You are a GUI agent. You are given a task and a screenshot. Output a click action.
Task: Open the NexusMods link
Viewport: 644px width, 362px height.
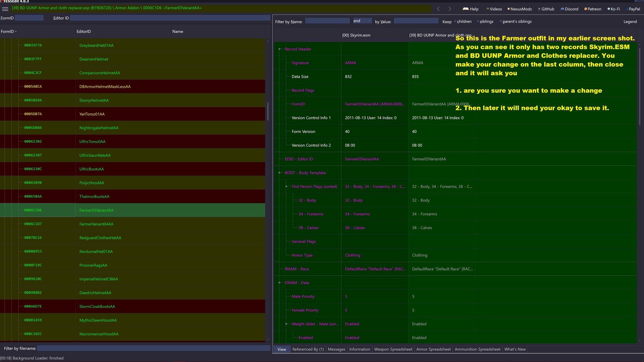[520, 9]
